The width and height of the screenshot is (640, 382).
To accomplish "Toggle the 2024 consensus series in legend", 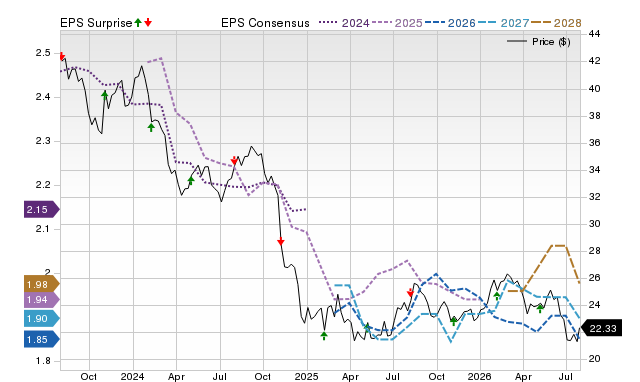I will click(344, 23).
